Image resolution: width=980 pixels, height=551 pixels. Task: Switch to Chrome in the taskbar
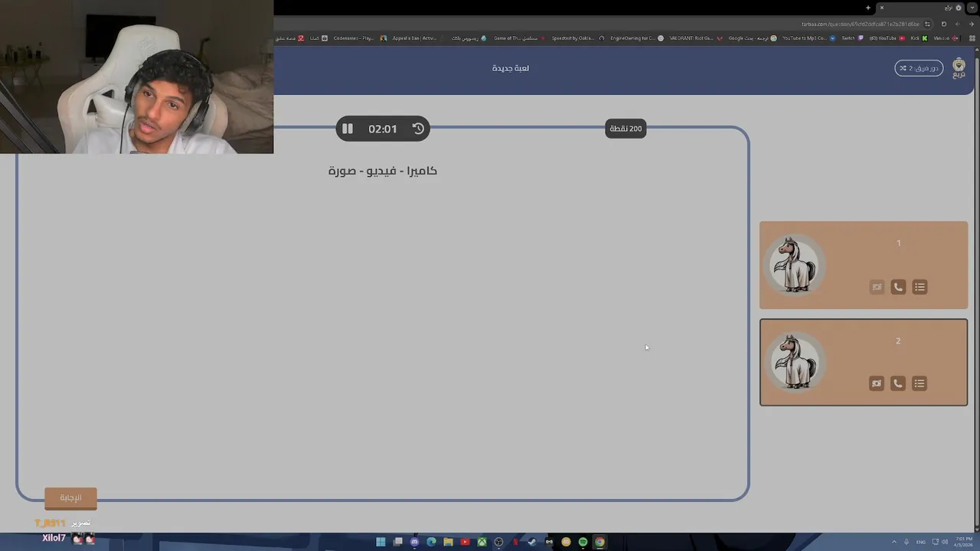coord(599,542)
